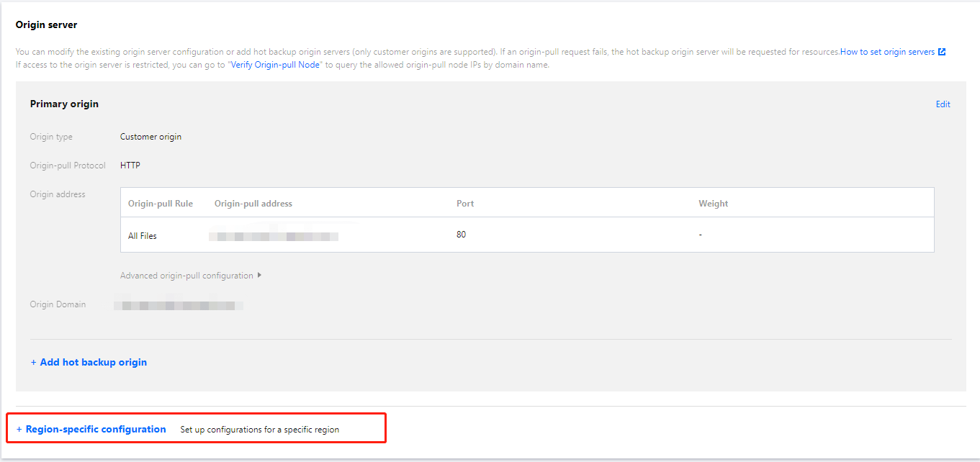Click the blurred Origin Domain value

coord(179,305)
